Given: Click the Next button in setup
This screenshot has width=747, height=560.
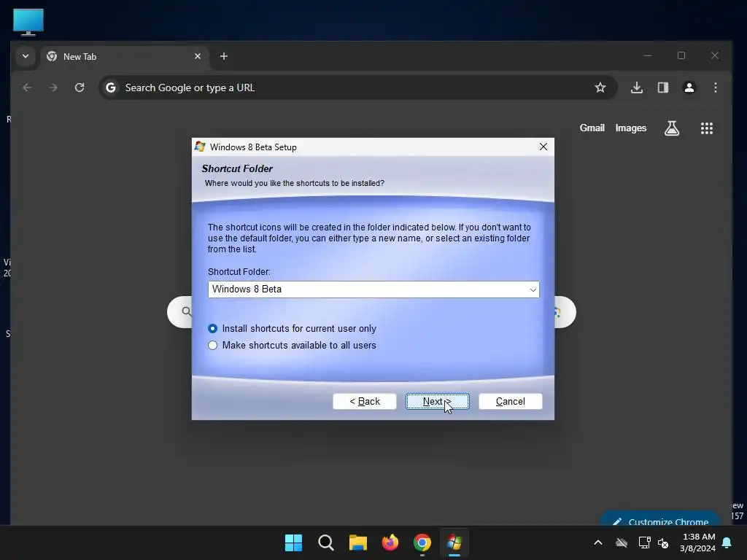Looking at the screenshot, I should point(438,402).
